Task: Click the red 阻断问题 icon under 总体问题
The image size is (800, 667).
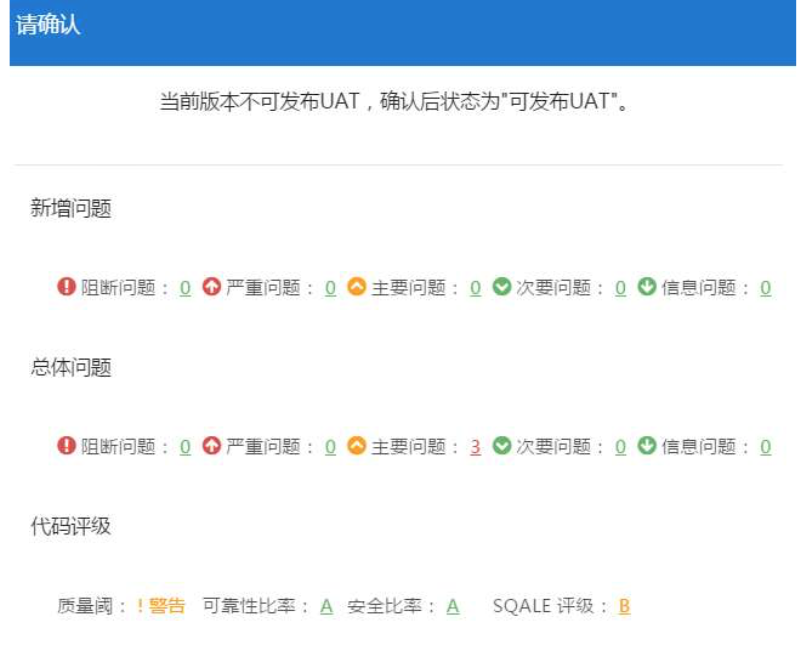Action: pos(67,446)
